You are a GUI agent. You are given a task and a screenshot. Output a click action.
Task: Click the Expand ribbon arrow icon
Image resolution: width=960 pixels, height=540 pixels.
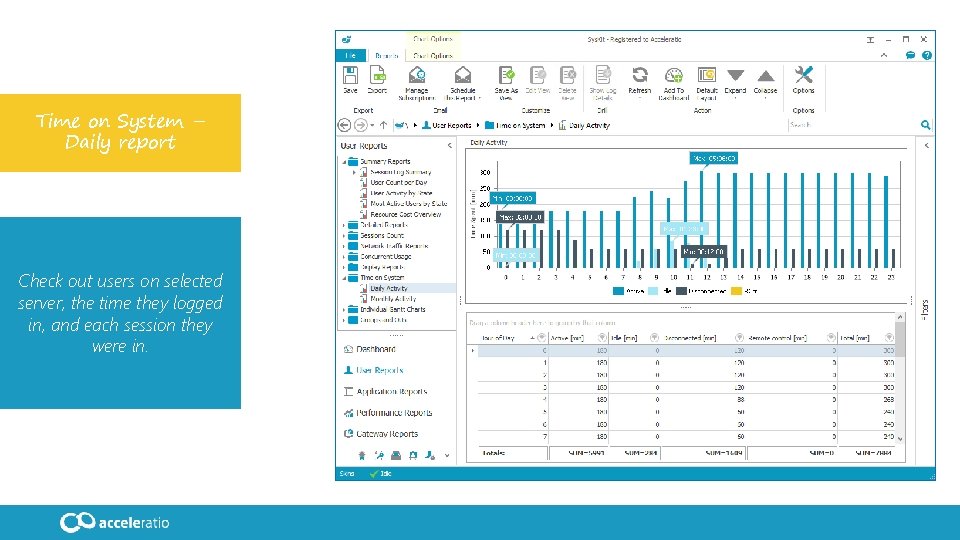[x=735, y=75]
